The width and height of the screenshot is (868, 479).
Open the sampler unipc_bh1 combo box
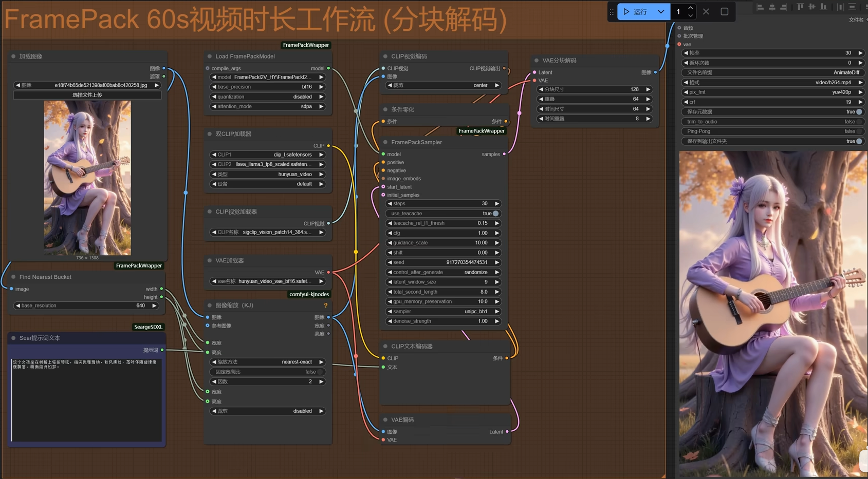pos(443,312)
